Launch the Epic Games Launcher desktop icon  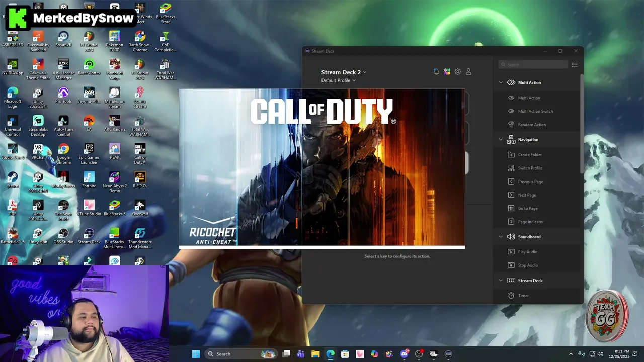pyautogui.click(x=89, y=154)
